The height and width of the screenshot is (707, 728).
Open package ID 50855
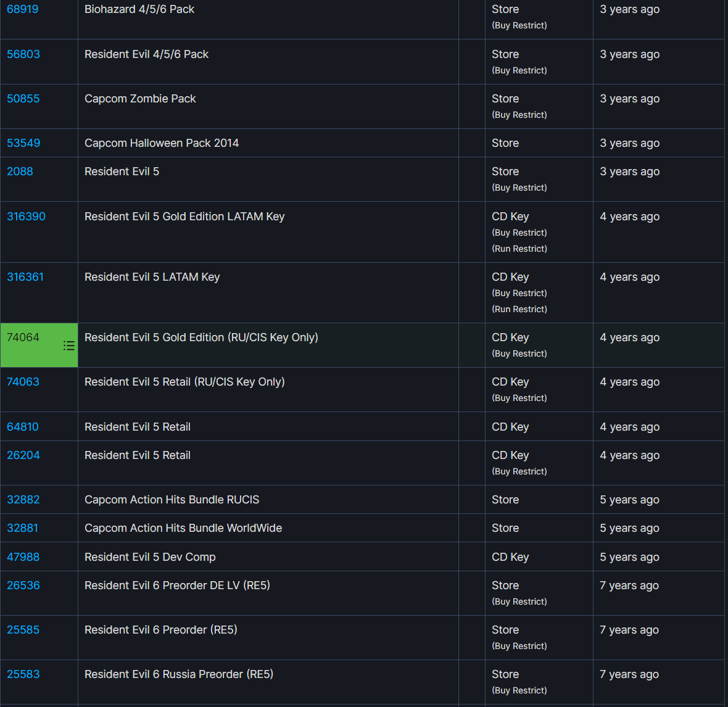[x=23, y=99]
